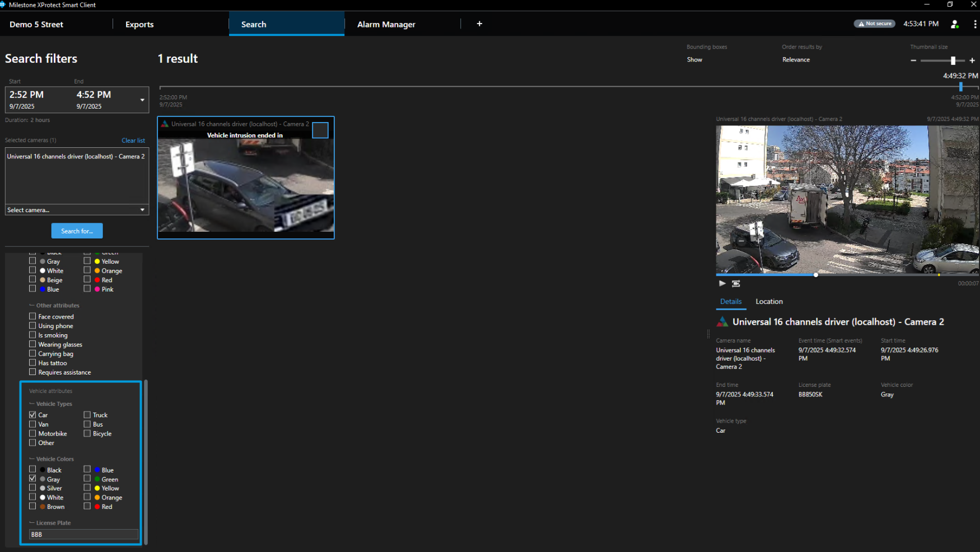Uncheck the Car vehicle type
The height and width of the screenshot is (552, 980).
[x=32, y=415]
